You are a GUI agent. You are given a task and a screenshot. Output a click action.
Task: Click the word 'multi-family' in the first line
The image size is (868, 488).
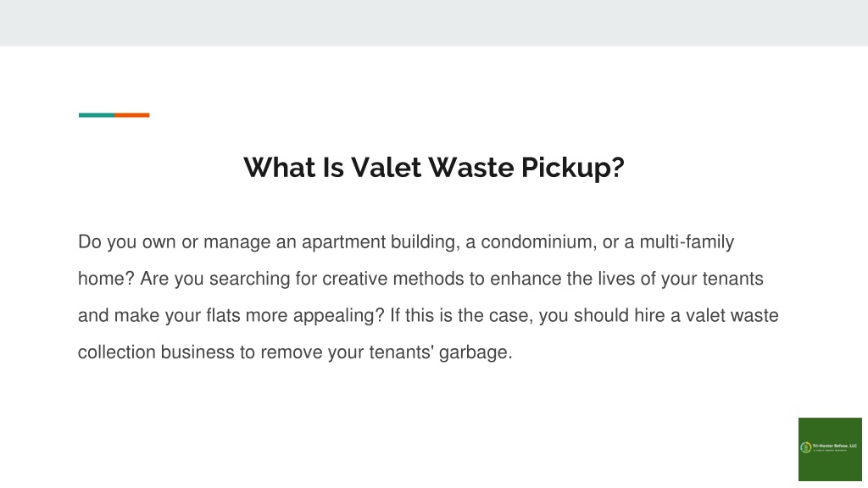[x=687, y=242]
